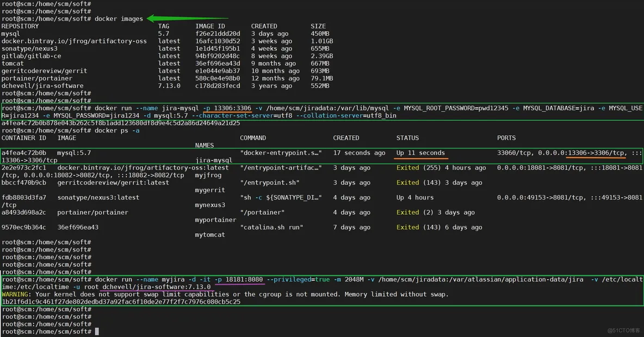Click '12 months ago' created value

click(x=275, y=78)
